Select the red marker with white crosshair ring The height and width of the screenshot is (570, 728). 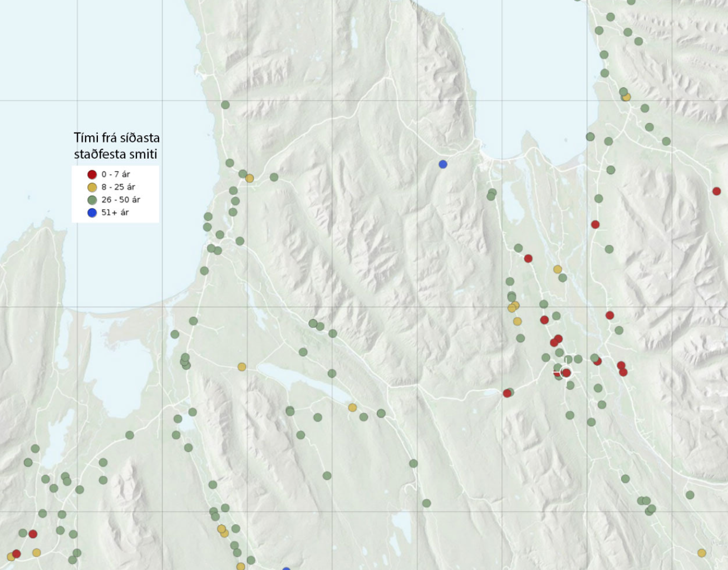(567, 372)
